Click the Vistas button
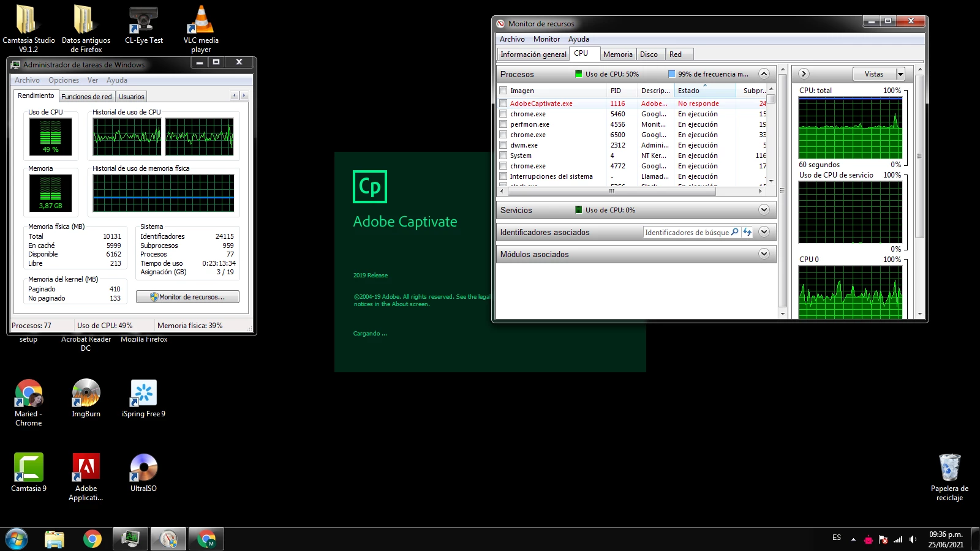The image size is (980, 551). pos(874,74)
